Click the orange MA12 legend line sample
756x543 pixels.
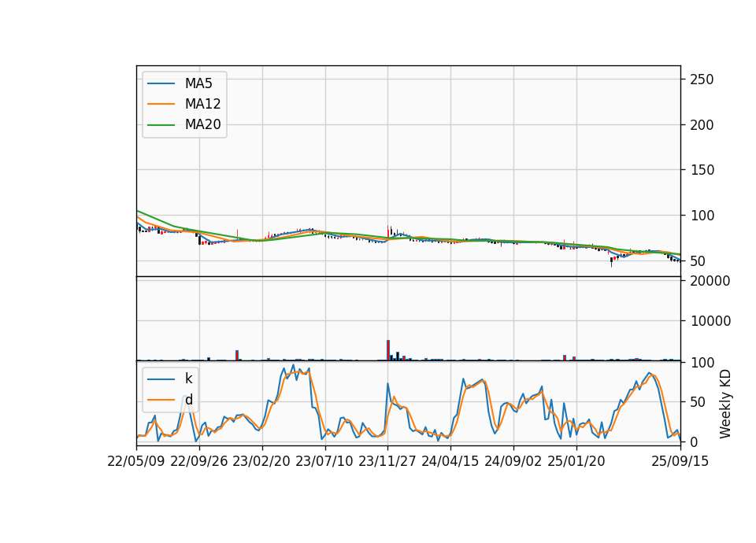click(161, 104)
